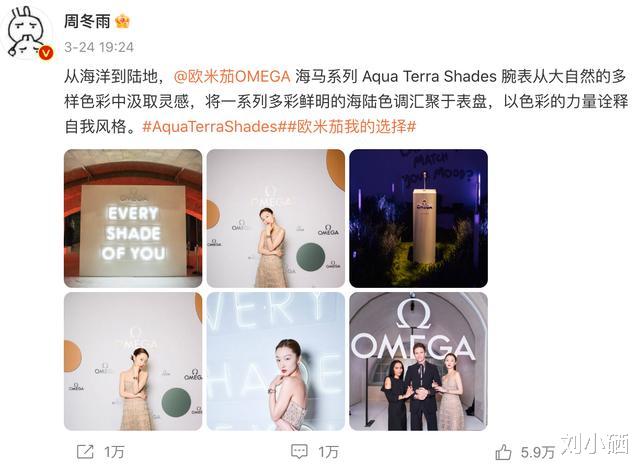Open username 周冬雨 profile
The image size is (640, 470).
(x=87, y=21)
